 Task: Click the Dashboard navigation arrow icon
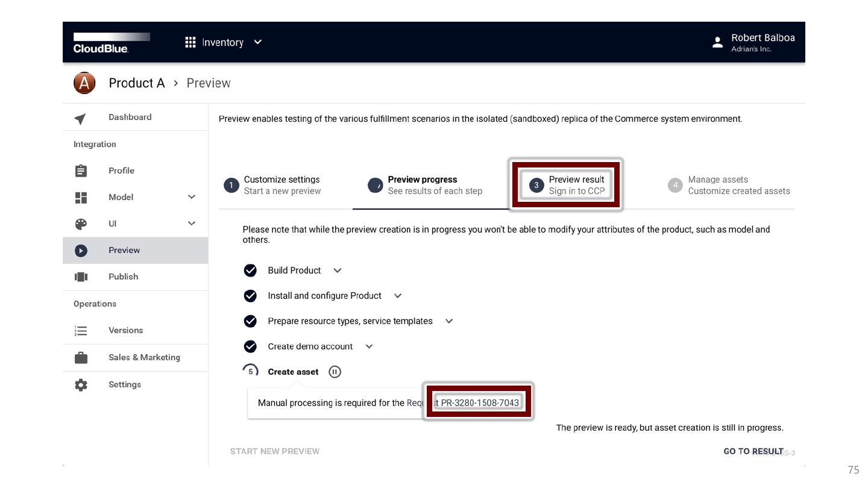pyautogui.click(x=80, y=118)
